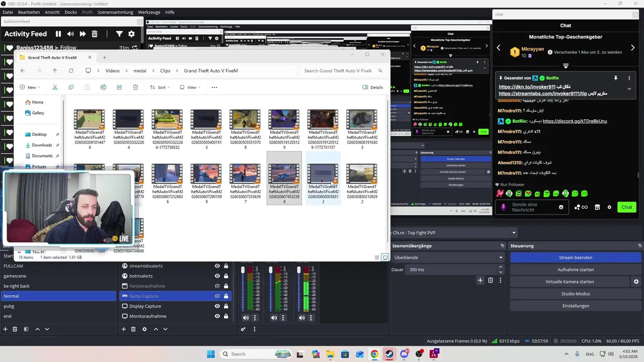The width and height of the screenshot is (644, 362).
Task: Clear the Activity Feed with trash icon
Action: tap(95, 34)
